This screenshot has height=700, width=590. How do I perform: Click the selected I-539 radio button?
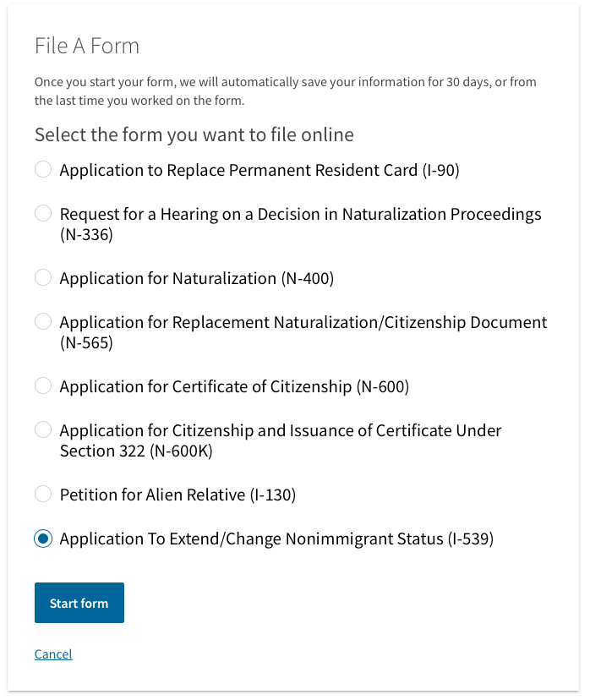point(43,538)
